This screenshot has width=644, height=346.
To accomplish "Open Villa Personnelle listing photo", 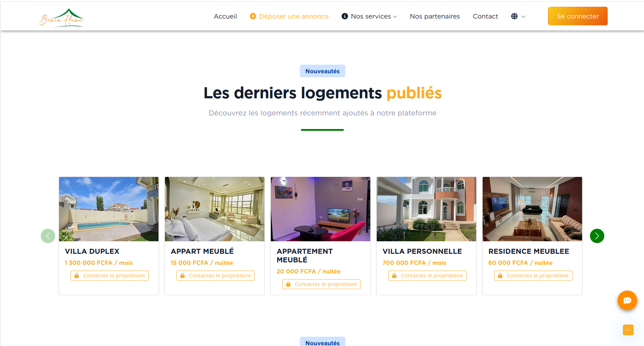I will coord(426,209).
